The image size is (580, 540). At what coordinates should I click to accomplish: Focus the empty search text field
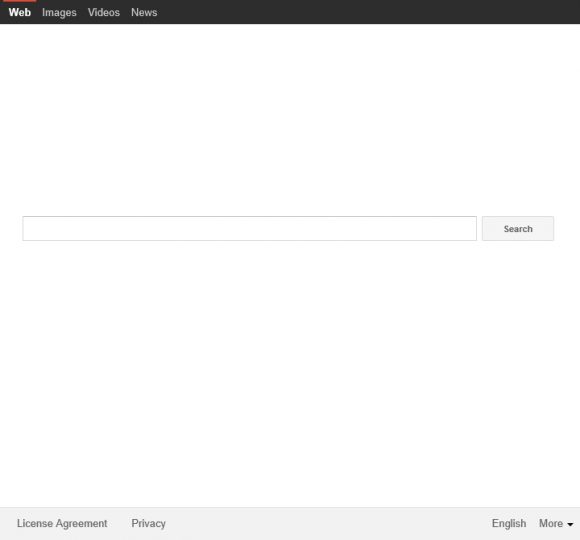point(249,229)
